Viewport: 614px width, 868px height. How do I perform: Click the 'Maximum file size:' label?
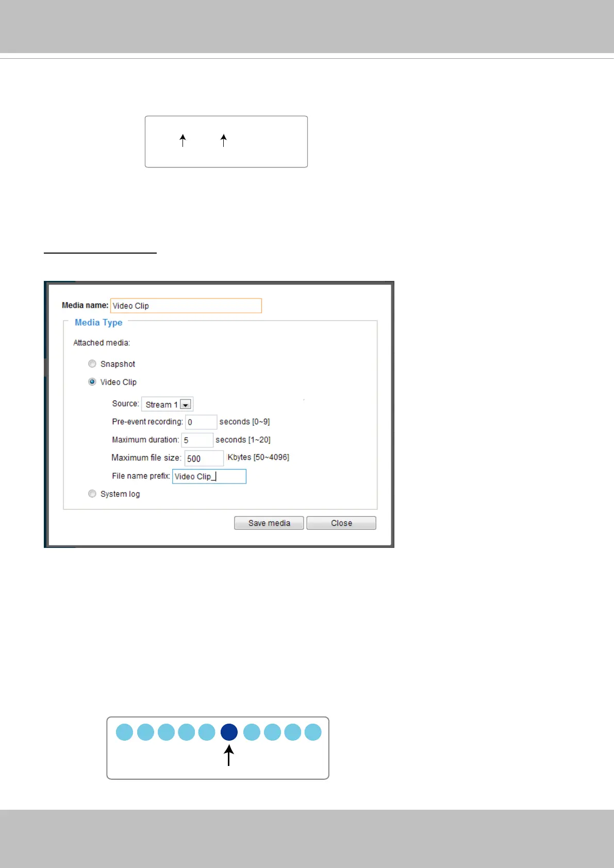point(146,458)
